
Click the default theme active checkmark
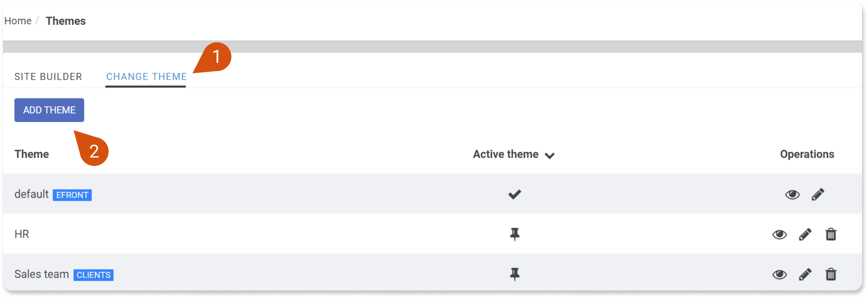pyautogui.click(x=515, y=194)
